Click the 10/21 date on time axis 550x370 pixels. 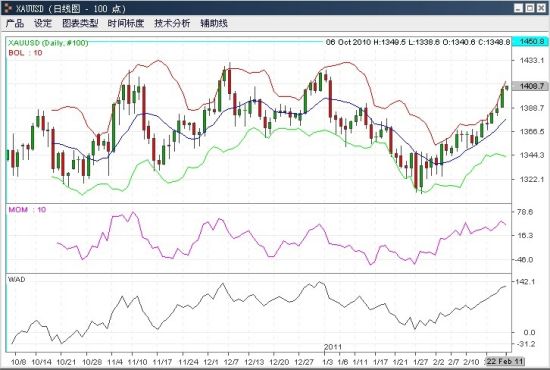coord(66,362)
